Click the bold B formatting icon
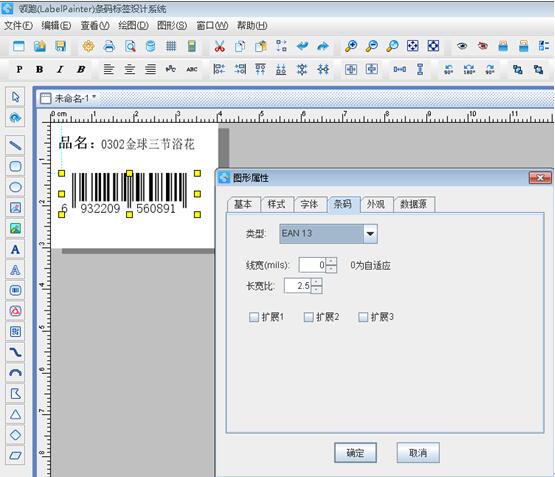555x477 pixels. point(40,69)
